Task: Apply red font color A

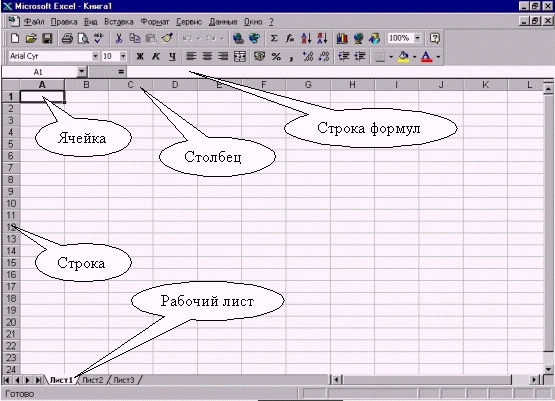Action: 427,57
